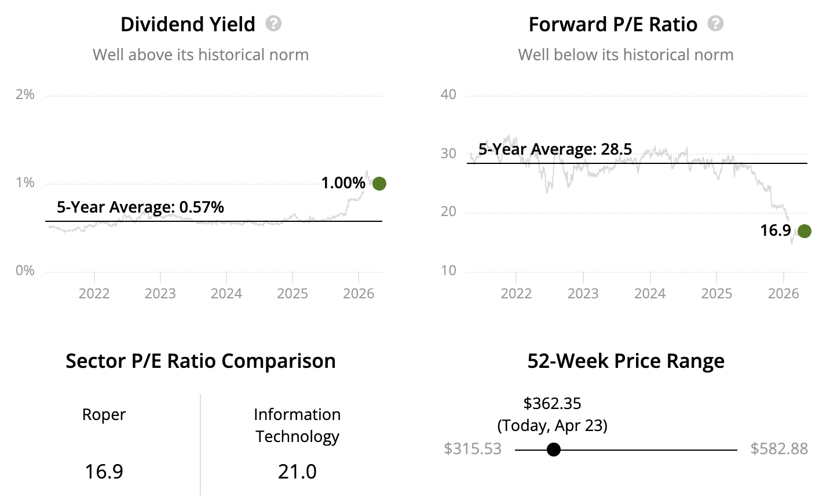Select the "Forward P/E Ratio" heading
The width and height of the screenshot is (819, 504).
point(613,24)
